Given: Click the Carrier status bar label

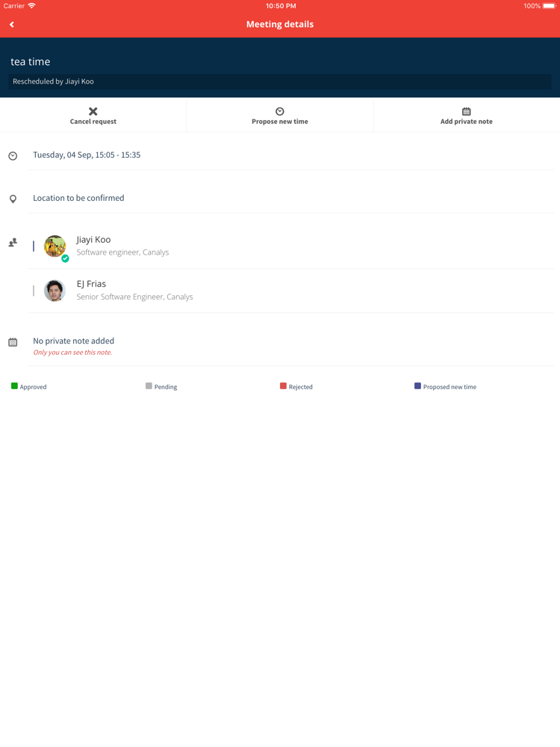Looking at the screenshot, I should [x=13, y=6].
